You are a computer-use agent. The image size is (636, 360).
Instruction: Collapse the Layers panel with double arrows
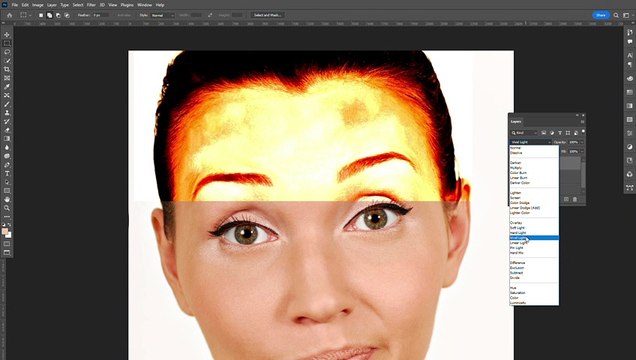577,115
